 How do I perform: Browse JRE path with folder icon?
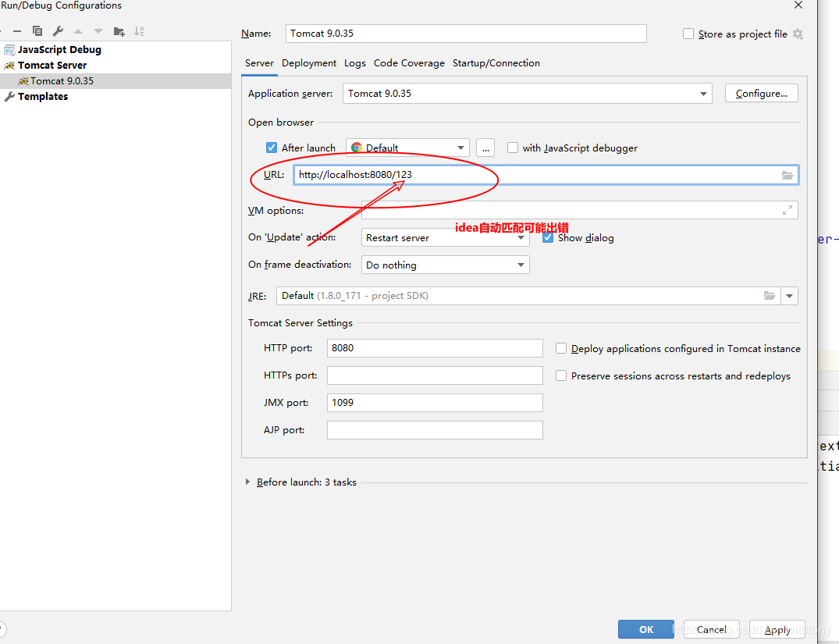click(x=770, y=296)
